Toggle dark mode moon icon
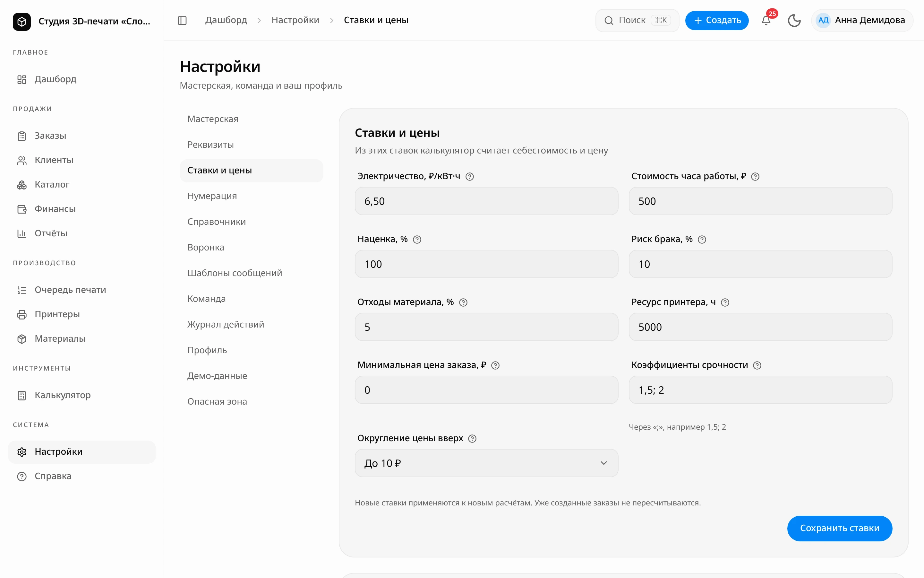The image size is (924, 578). 794,20
